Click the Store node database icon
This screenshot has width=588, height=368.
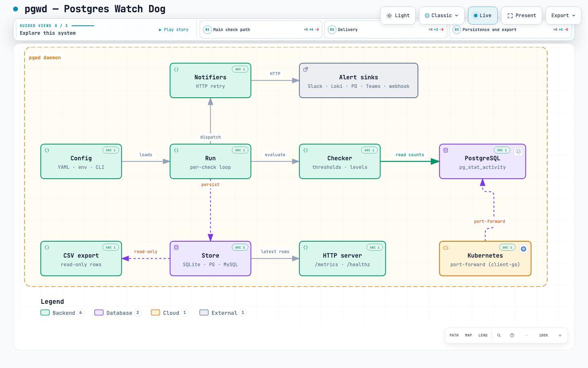click(x=176, y=248)
